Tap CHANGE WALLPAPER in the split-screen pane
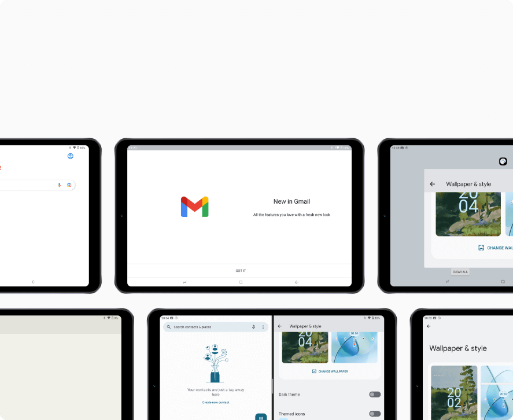Screen dimensions: 513x420 tap(330, 371)
